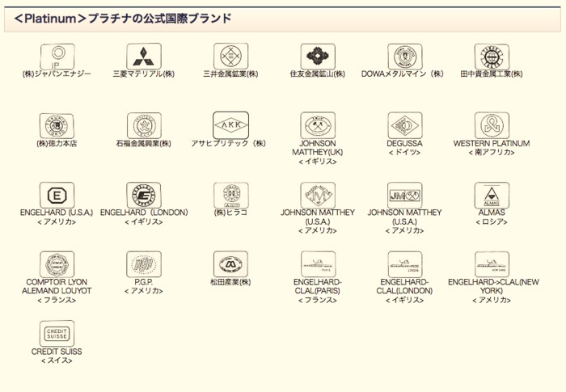The height and width of the screenshot is (392, 566).
Task: Select the Engelhard (London) round E logo
Action: [144, 196]
